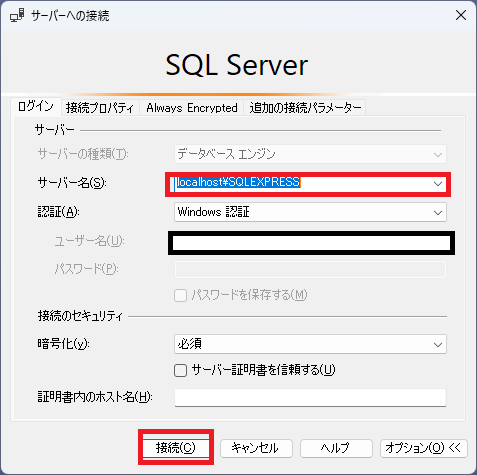477x475 pixels.
Task: Toggle パスワードを保存する checkbox
Action: coord(180,295)
